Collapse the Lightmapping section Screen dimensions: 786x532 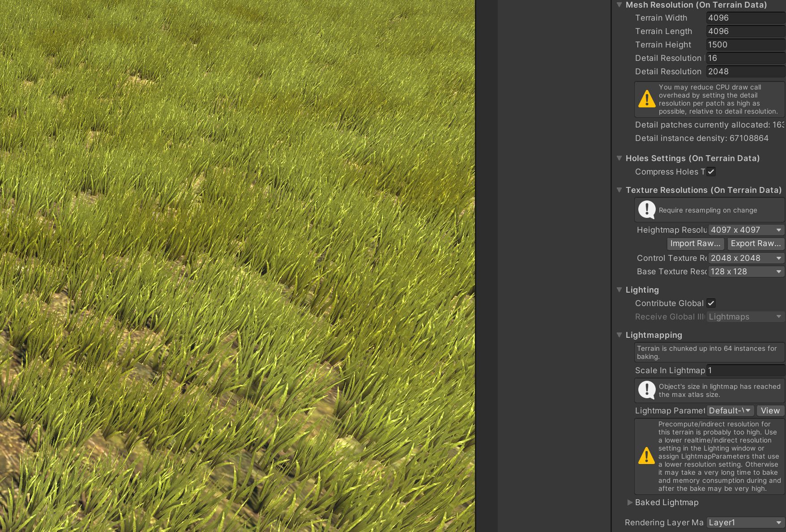[619, 335]
